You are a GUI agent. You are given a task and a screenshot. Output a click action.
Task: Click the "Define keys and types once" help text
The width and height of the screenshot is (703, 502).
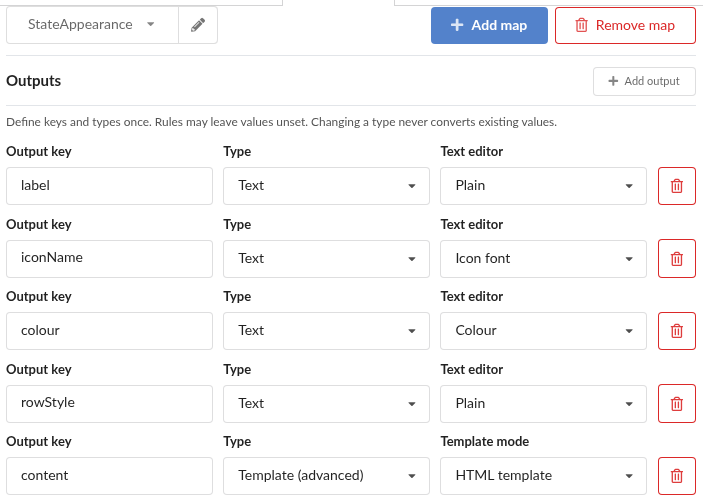[x=282, y=122]
